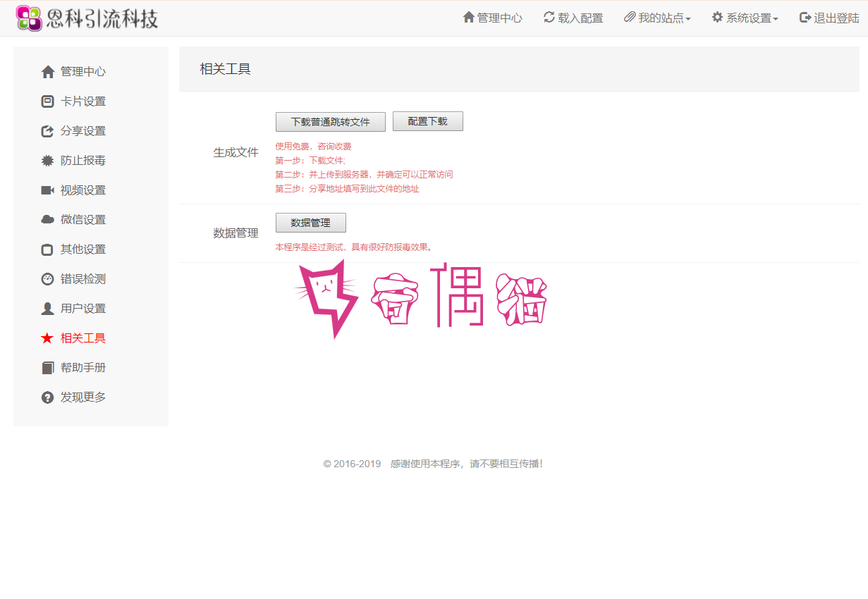Click the book icon beside 帮助手册
The height and width of the screenshot is (599, 868).
point(47,368)
